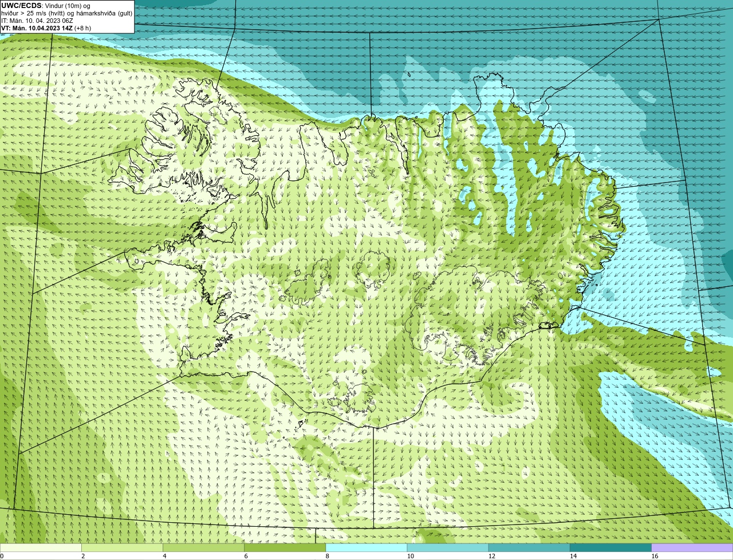Click the legend label "6"

pos(246,556)
